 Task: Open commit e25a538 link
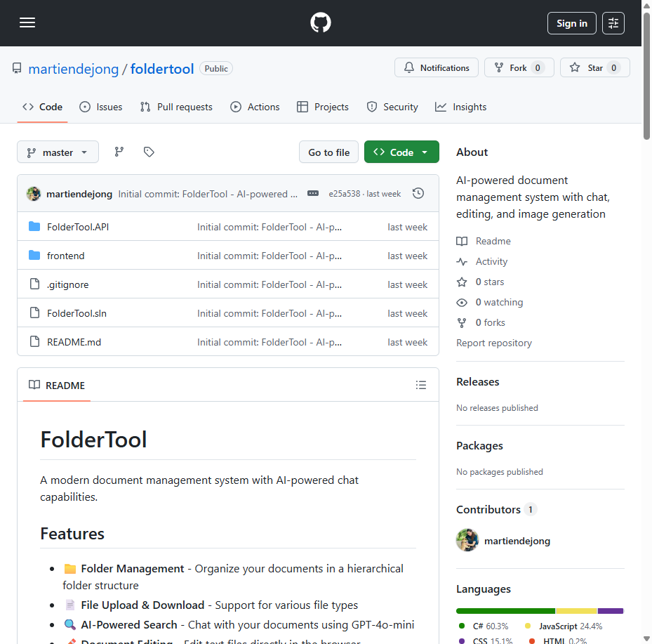pos(345,194)
